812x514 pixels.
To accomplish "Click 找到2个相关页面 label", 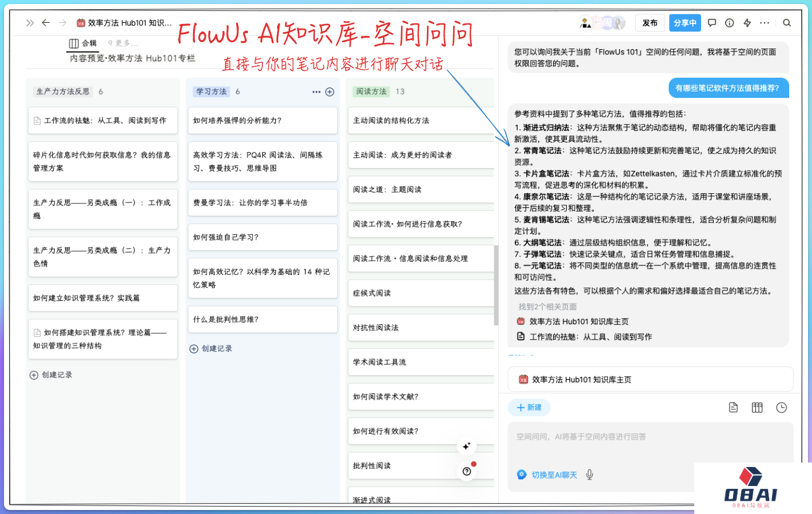I will pyautogui.click(x=547, y=307).
